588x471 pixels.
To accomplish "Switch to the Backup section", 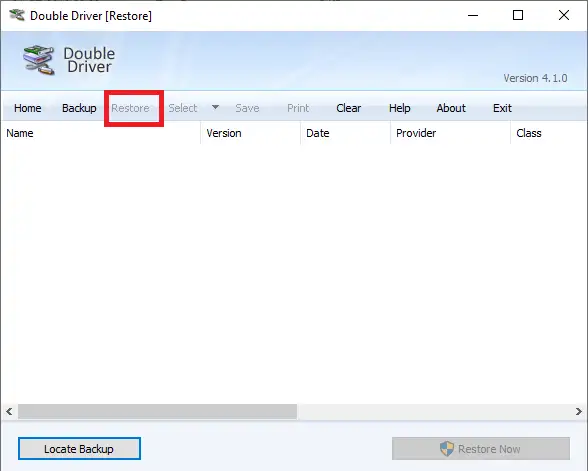I will click(x=79, y=108).
